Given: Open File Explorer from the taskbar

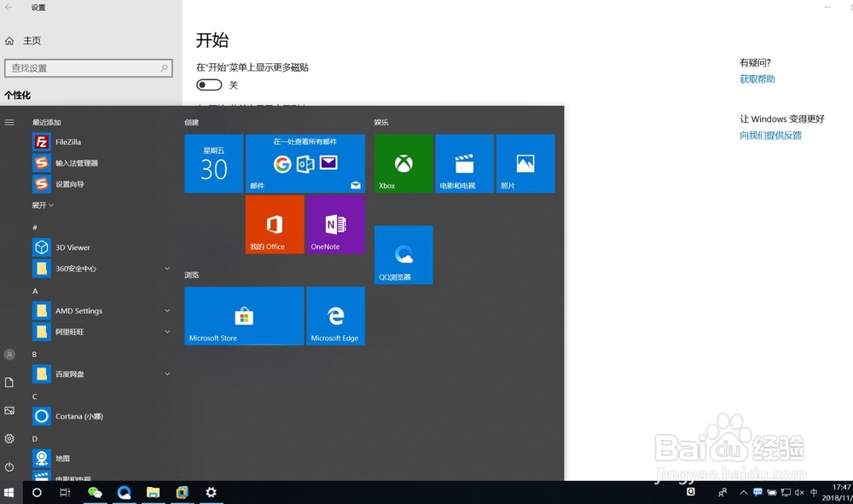Looking at the screenshot, I should (153, 493).
